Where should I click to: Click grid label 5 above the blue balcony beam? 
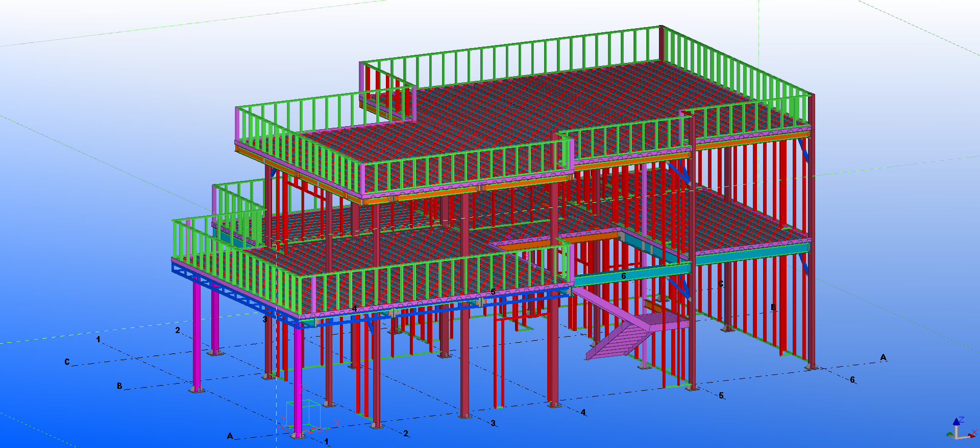coord(493,292)
